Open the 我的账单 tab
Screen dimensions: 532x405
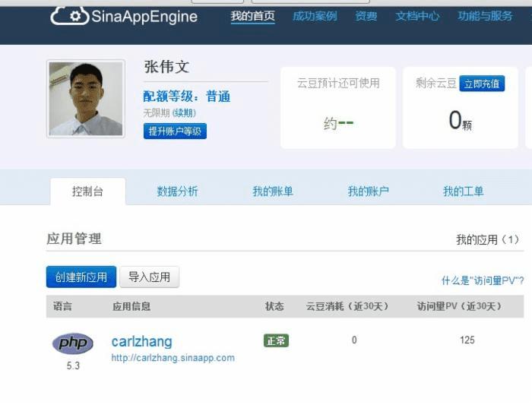pos(272,191)
